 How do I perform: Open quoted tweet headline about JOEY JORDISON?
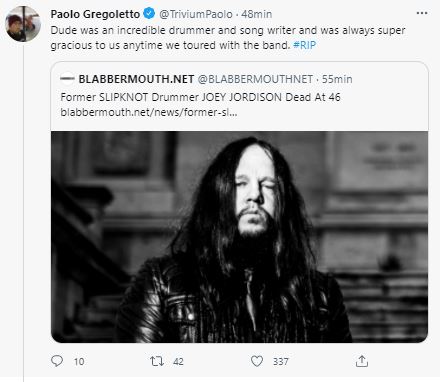(x=200, y=97)
